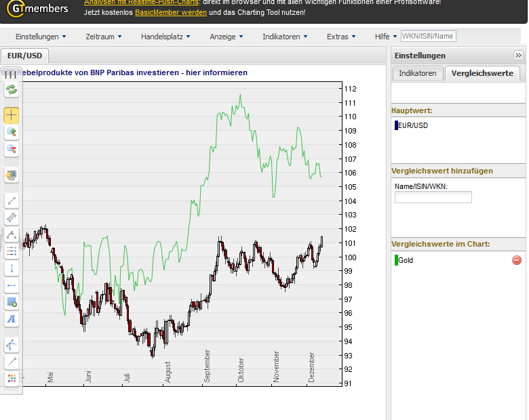Remove Gold with the red minus icon
Screen dimensions: 529x420
point(517,260)
